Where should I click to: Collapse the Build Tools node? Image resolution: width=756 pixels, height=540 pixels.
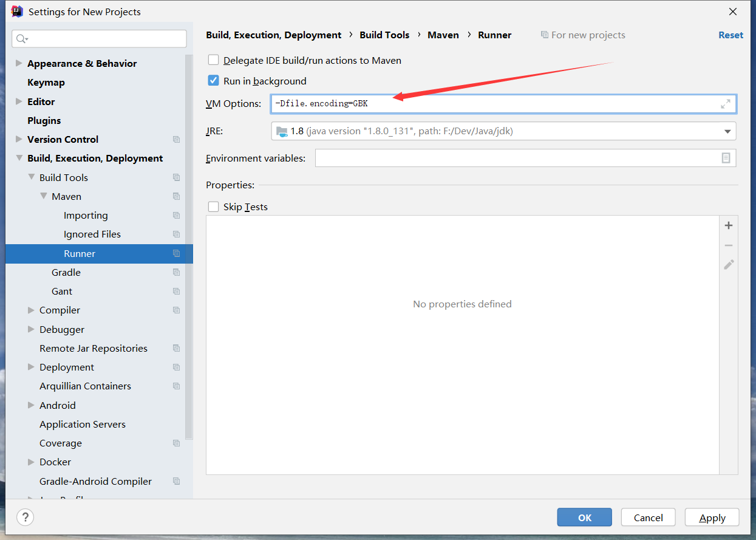pyautogui.click(x=31, y=177)
